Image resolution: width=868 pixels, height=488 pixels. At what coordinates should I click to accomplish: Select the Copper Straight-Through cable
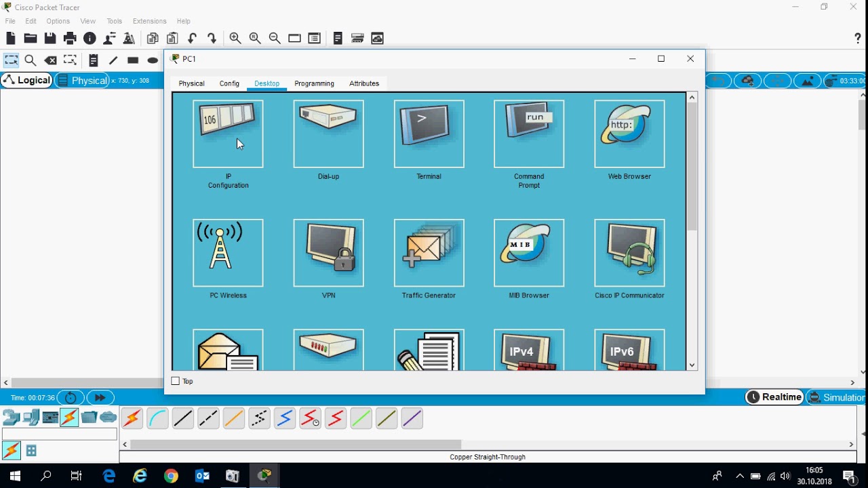pos(182,418)
